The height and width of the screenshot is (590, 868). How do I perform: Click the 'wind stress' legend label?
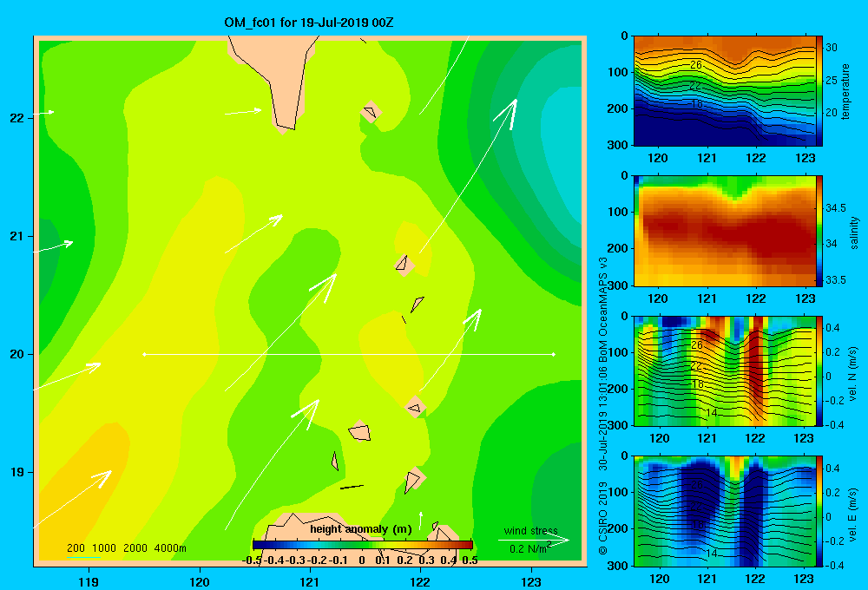click(530, 531)
